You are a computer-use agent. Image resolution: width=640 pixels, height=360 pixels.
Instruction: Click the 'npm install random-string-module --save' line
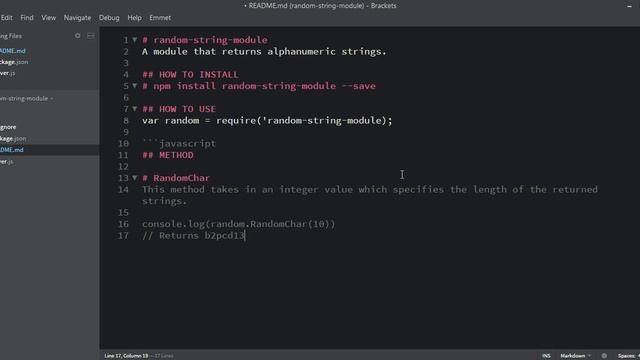[x=259, y=86]
